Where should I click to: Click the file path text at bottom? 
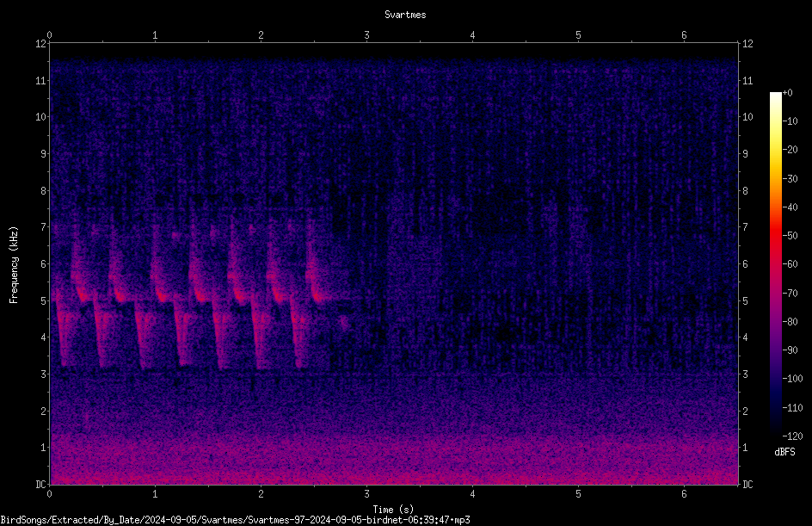point(235,520)
